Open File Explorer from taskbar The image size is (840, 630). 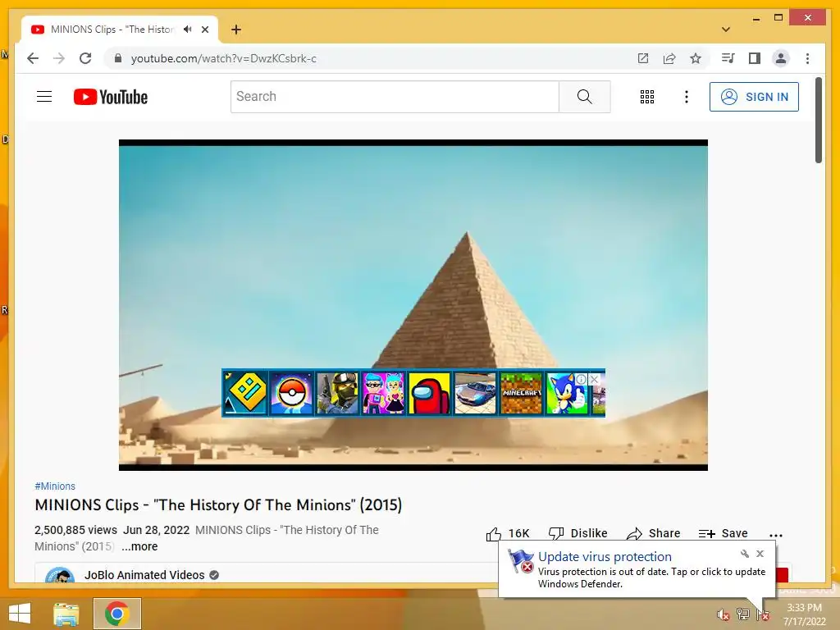point(66,614)
